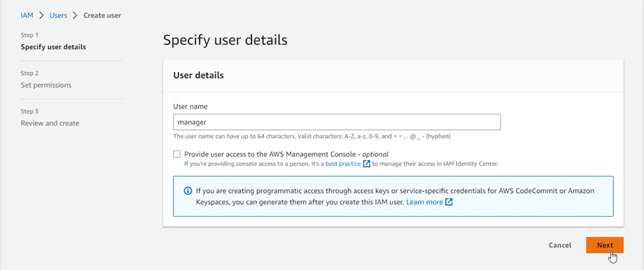Go to the IAM breadcrumb link
Screen dimensions: 644x270
[27, 15]
